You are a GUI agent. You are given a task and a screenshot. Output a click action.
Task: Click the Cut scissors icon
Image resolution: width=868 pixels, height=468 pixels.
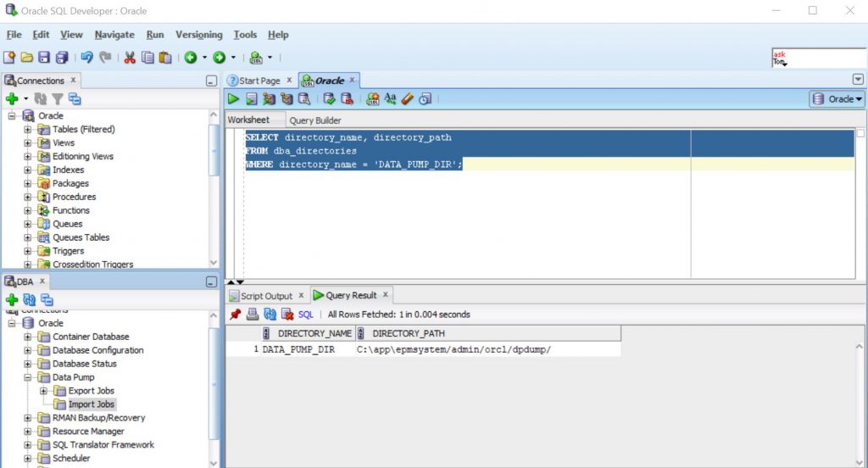pyautogui.click(x=130, y=58)
